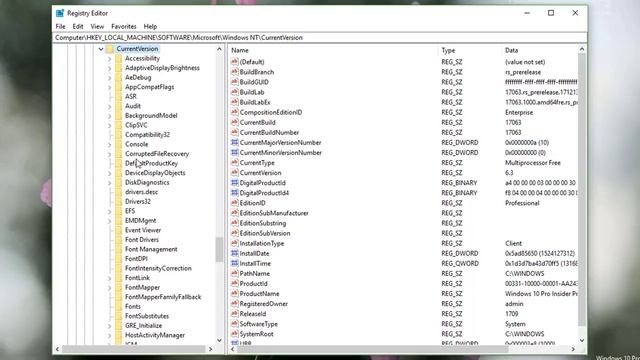Expand the Audit key

coord(109,106)
